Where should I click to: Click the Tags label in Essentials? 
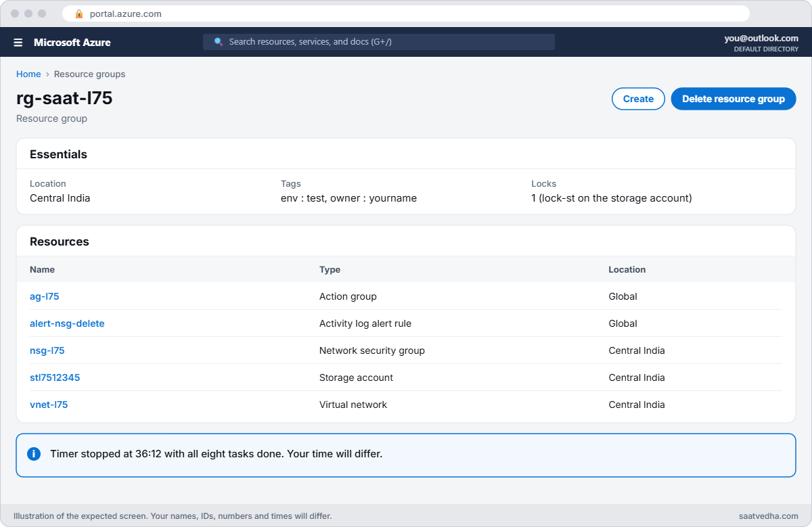coord(291,183)
